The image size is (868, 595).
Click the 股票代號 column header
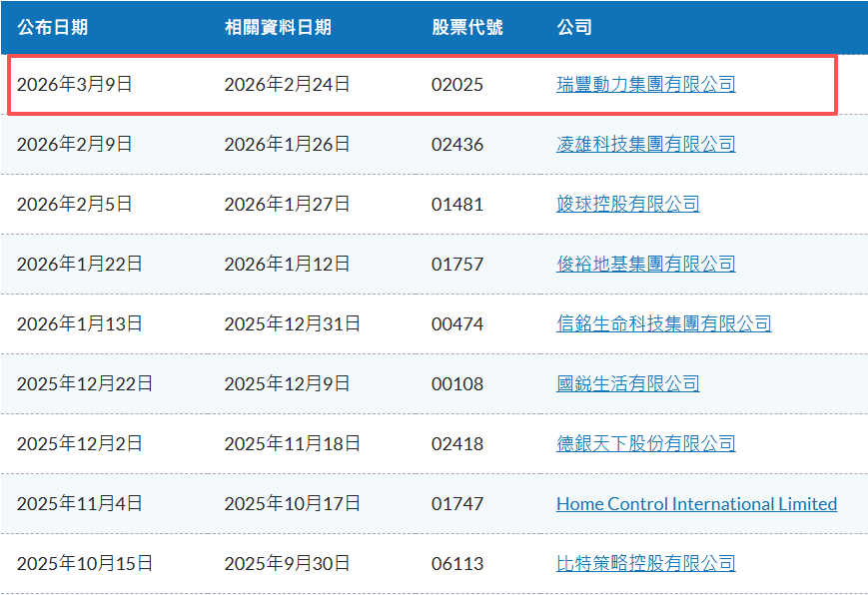pyautogui.click(x=467, y=27)
